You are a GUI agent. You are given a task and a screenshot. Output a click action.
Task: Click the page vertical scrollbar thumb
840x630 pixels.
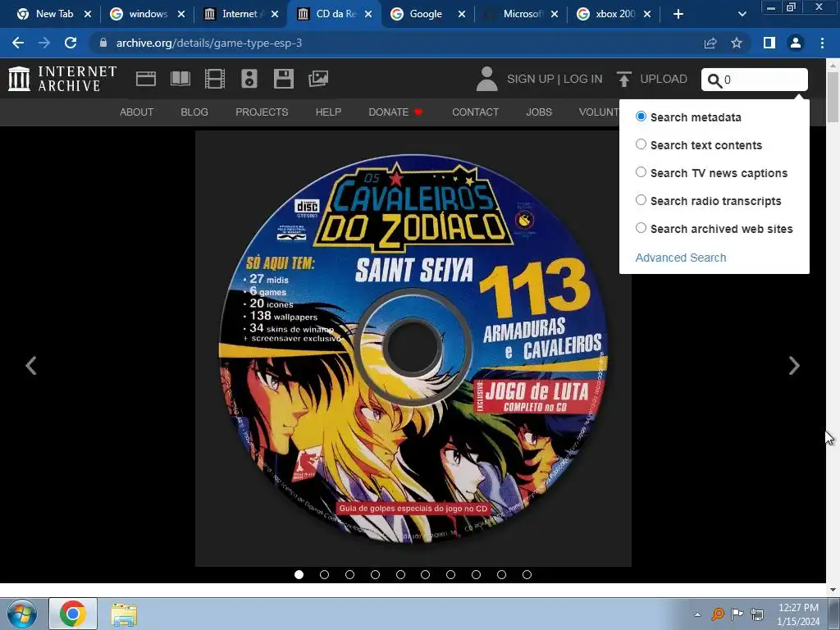[x=833, y=97]
